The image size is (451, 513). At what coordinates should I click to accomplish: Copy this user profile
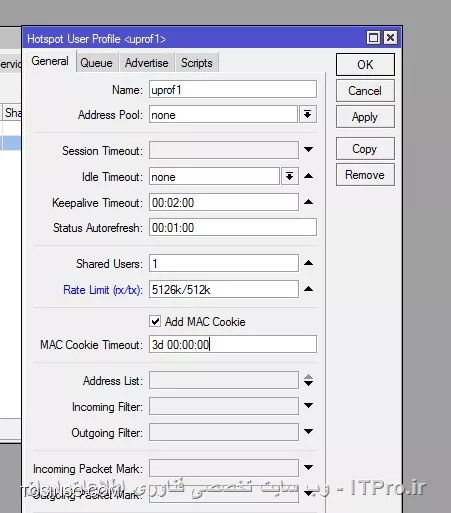coord(365,149)
